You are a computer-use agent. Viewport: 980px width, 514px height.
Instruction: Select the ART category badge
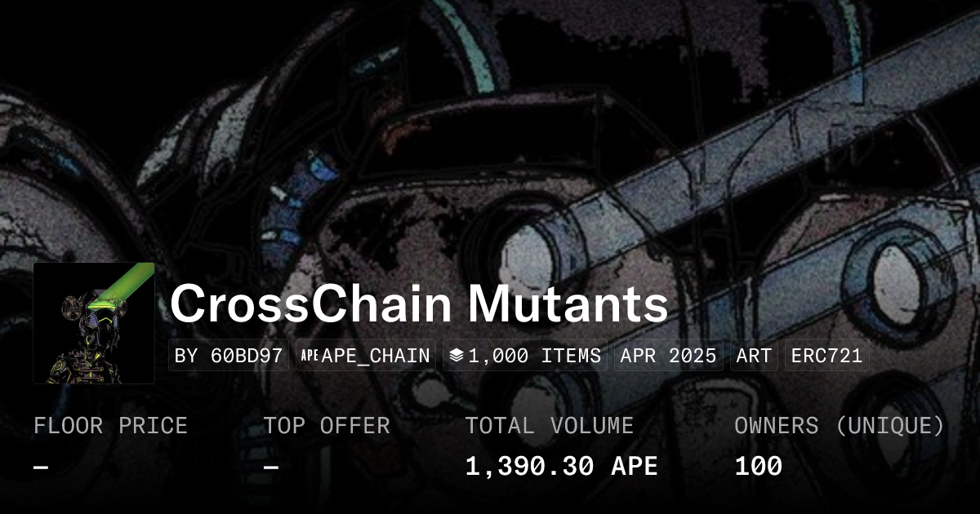[754, 356]
